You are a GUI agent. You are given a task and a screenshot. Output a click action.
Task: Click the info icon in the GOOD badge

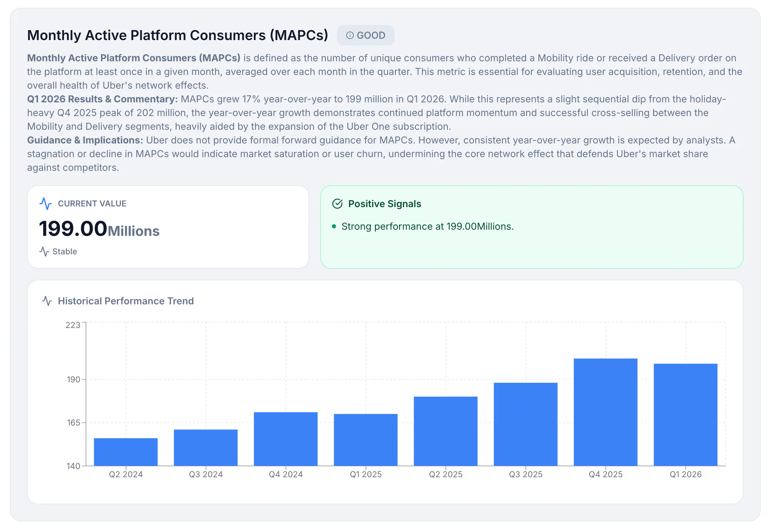click(350, 35)
